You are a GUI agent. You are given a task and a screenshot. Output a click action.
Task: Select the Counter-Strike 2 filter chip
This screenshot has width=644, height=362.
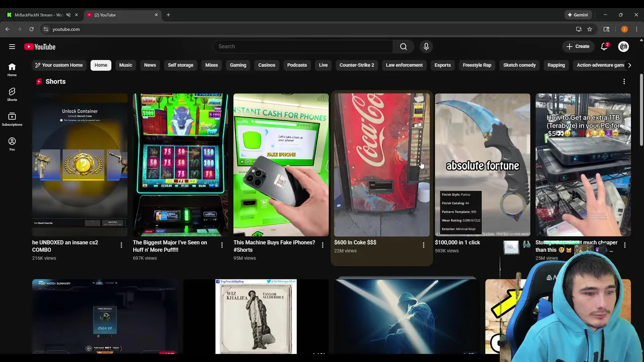click(357, 65)
